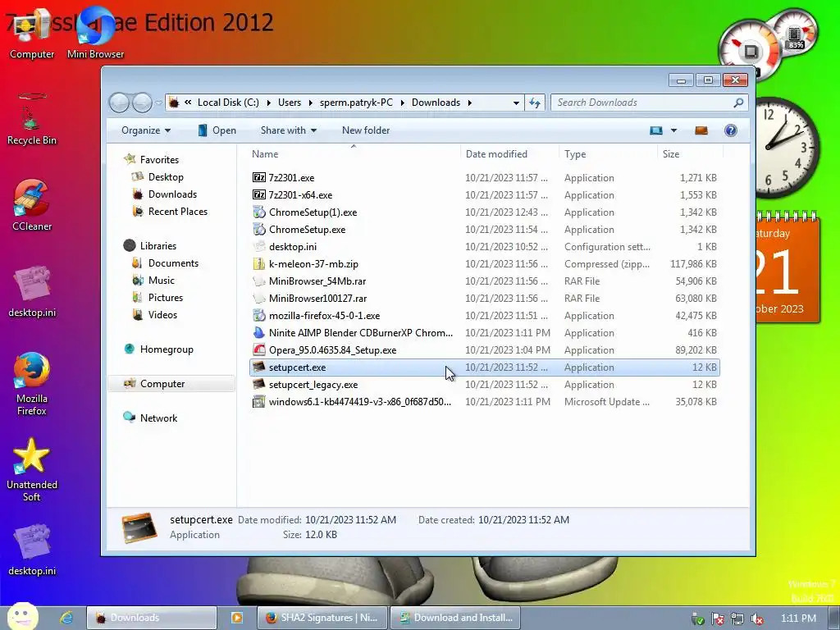Image resolution: width=840 pixels, height=630 pixels.
Task: Open recent pages dropdown beside navigation arrows
Action: [158, 103]
